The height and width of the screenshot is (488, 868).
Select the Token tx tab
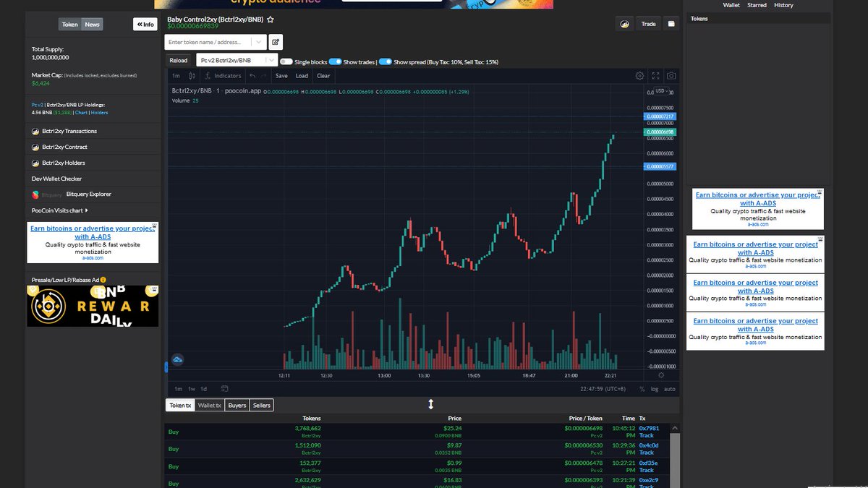180,406
